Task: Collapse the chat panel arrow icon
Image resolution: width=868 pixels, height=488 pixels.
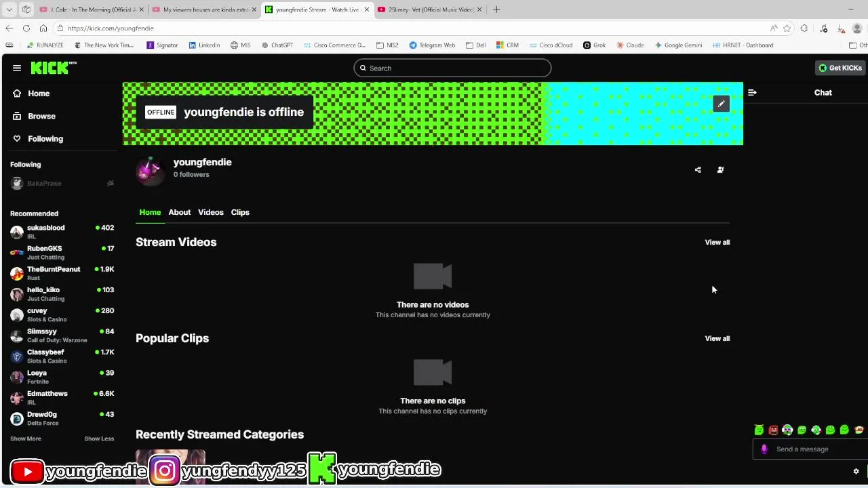Action: 752,92
